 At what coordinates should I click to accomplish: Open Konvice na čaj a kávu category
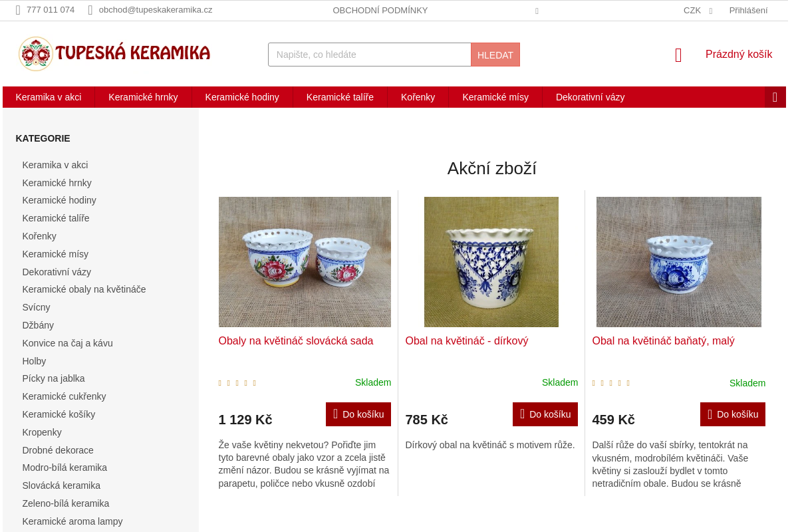(67, 343)
